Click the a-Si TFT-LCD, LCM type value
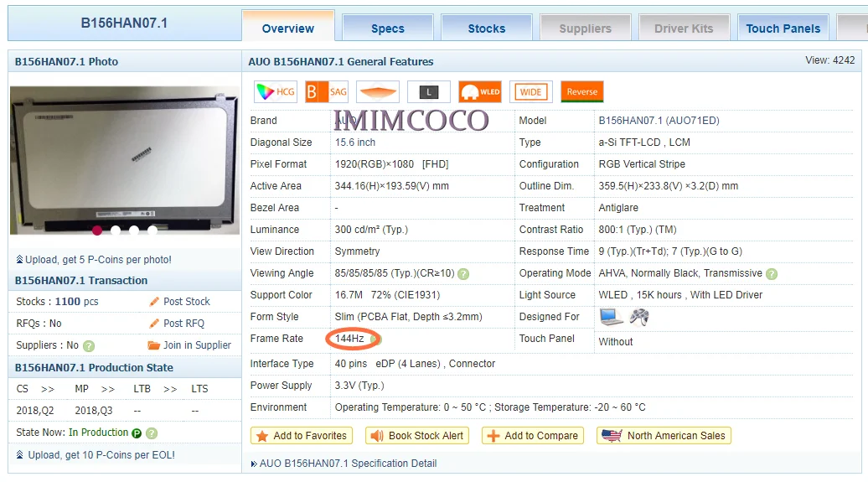 [x=644, y=143]
